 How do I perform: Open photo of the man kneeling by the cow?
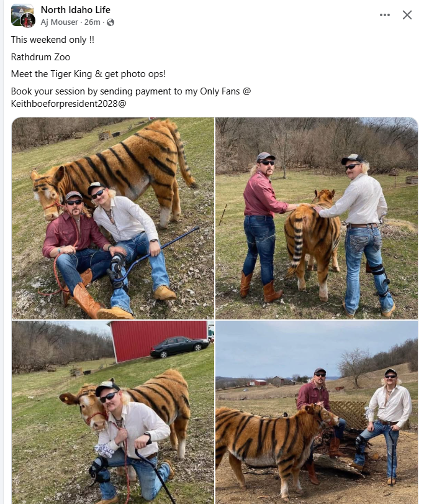(x=113, y=413)
